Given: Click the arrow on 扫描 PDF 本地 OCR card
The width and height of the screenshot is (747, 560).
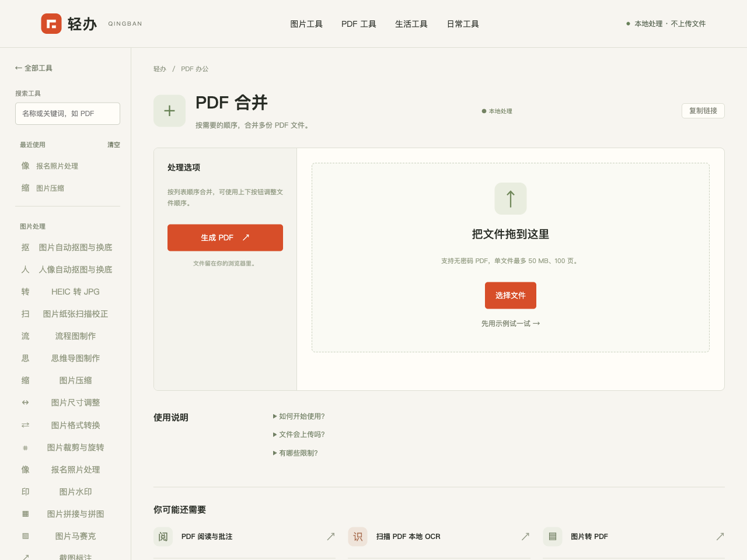Looking at the screenshot, I should [525, 537].
